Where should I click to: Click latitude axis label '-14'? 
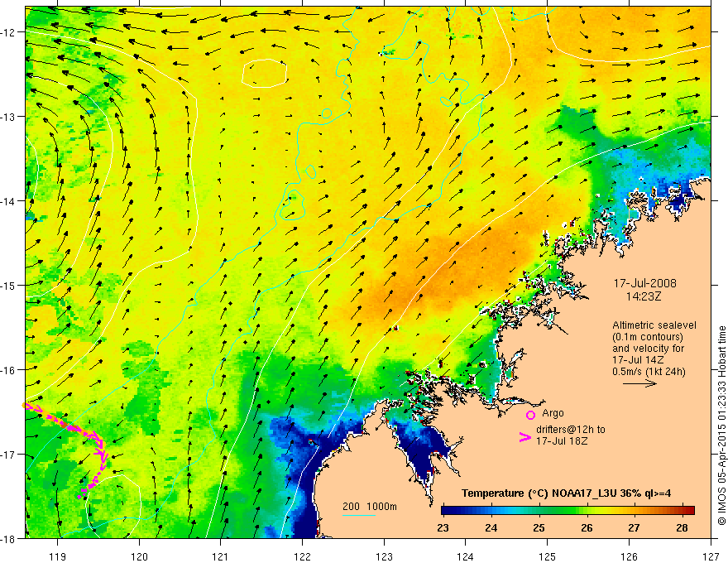(x=8, y=201)
